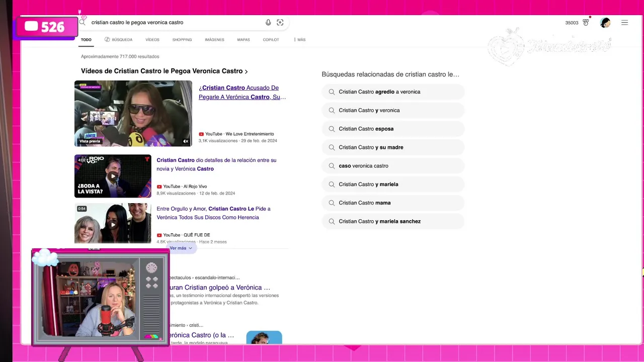Screen dimensions: 644x362
Task: Open '¿Cristian Castro Acusado De Pegarle' video link
Action: [x=242, y=93]
